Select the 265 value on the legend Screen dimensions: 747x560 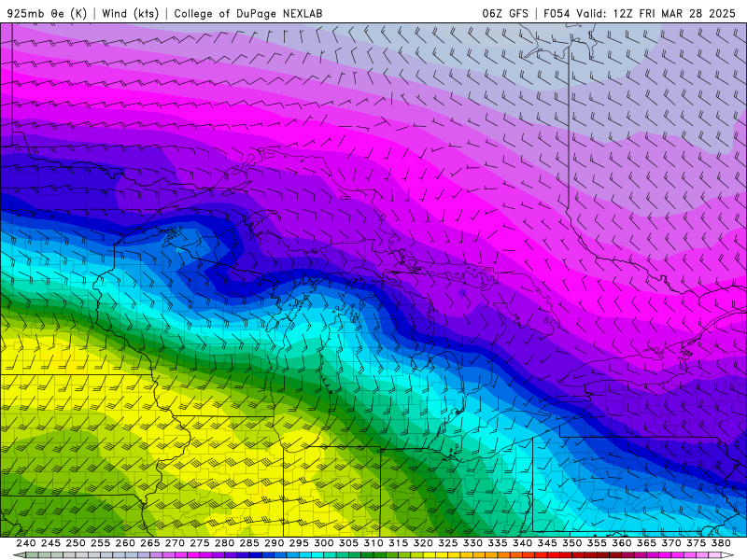[150, 543]
